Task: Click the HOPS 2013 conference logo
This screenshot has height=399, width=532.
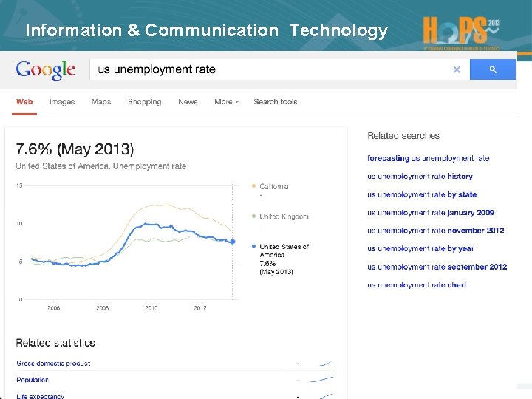Action: coord(462,30)
